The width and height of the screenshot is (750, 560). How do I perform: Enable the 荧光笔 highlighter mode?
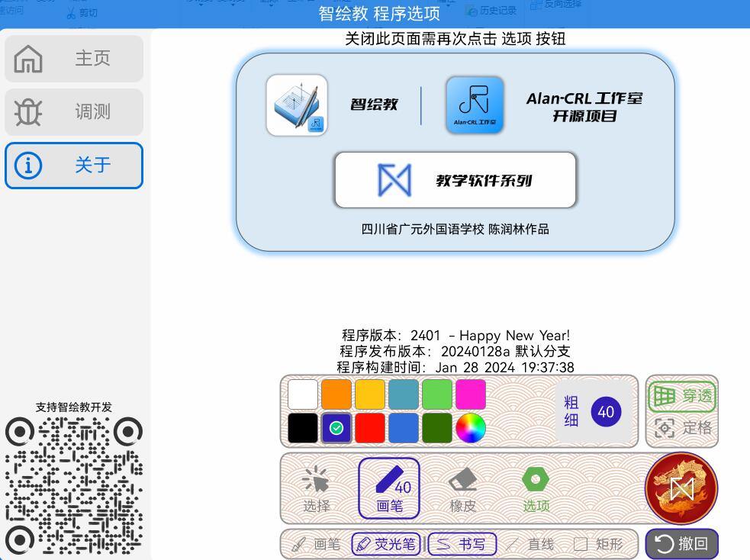pos(387,544)
